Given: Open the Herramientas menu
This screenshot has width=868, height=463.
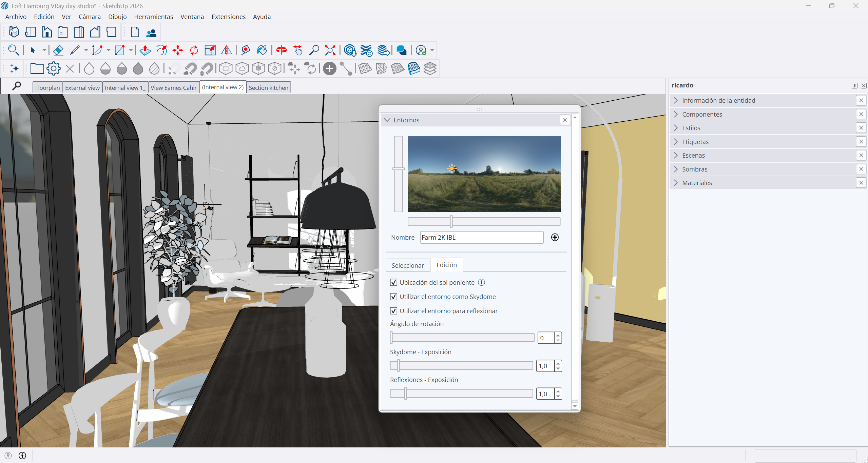Looking at the screenshot, I should 153,17.
